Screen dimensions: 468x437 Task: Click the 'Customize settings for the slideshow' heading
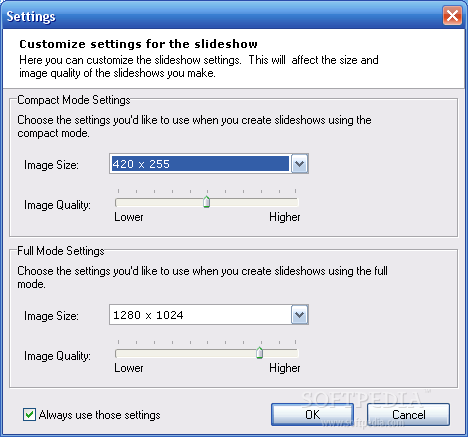pyautogui.click(x=138, y=44)
